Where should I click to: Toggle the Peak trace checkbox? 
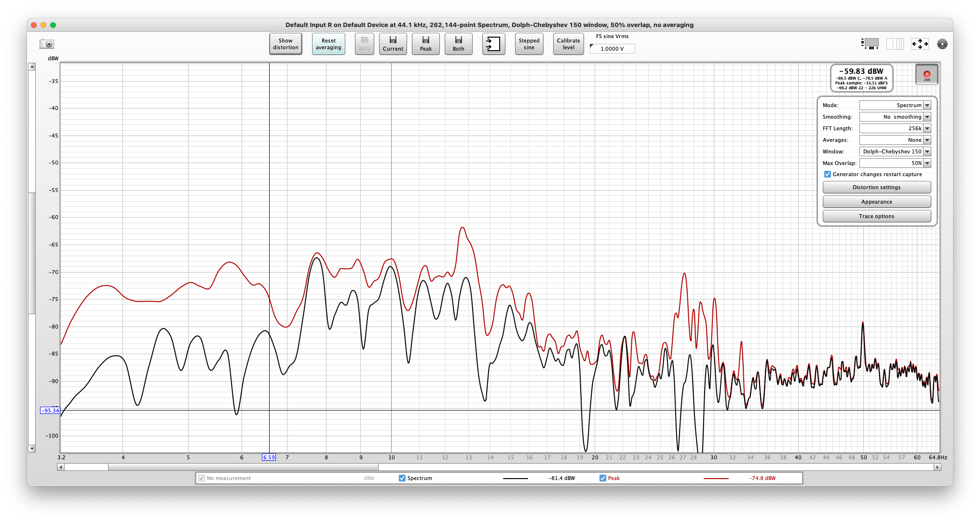click(x=603, y=478)
